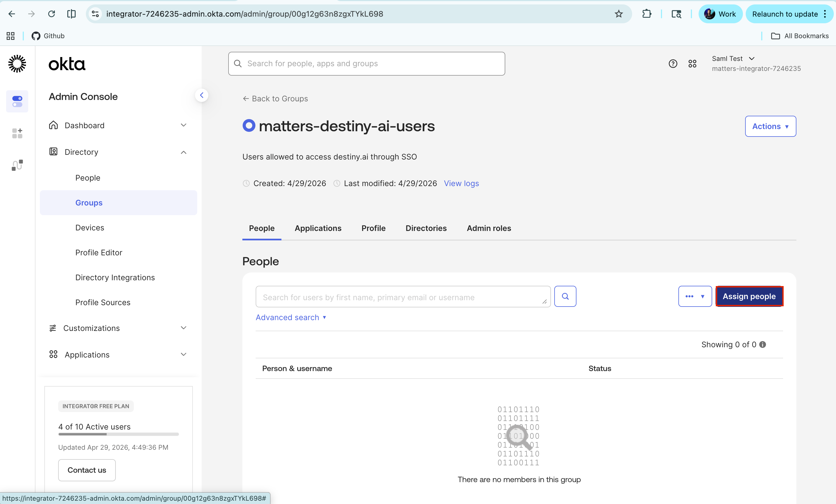Go back via Back to Groups link

(x=275, y=98)
